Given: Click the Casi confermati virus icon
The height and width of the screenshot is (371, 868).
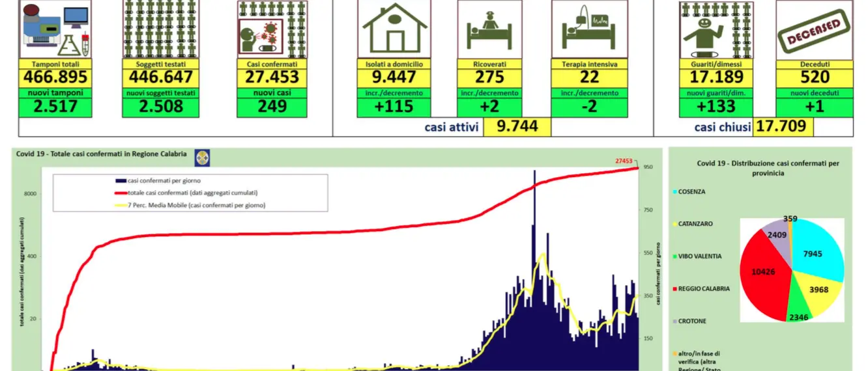Looking at the screenshot, I should click(x=272, y=30).
